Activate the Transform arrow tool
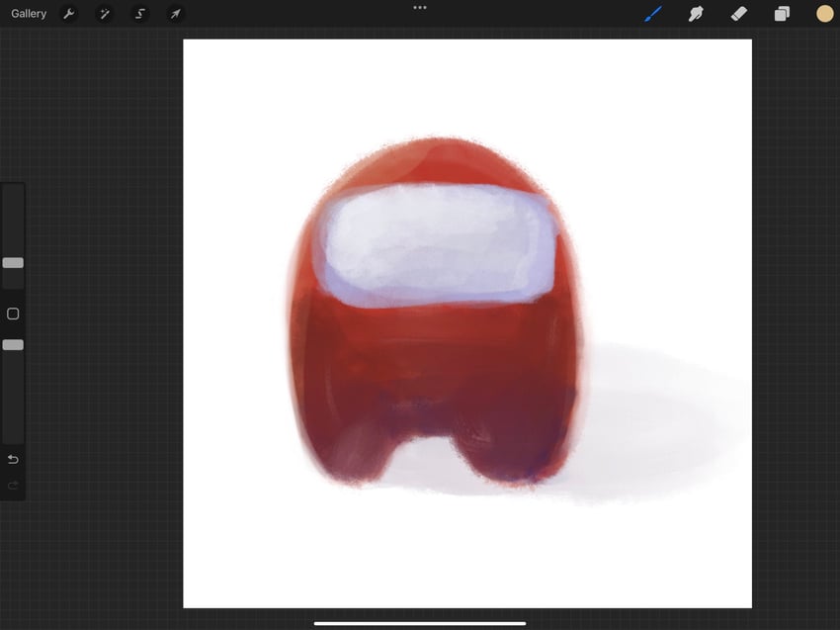The height and width of the screenshot is (630, 840). pyautogui.click(x=176, y=14)
